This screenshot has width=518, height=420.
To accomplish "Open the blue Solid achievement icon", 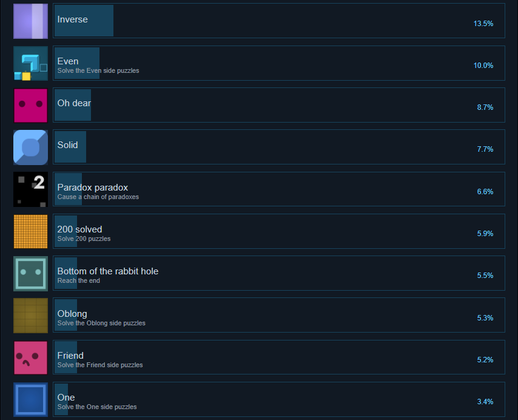I will click(30, 147).
